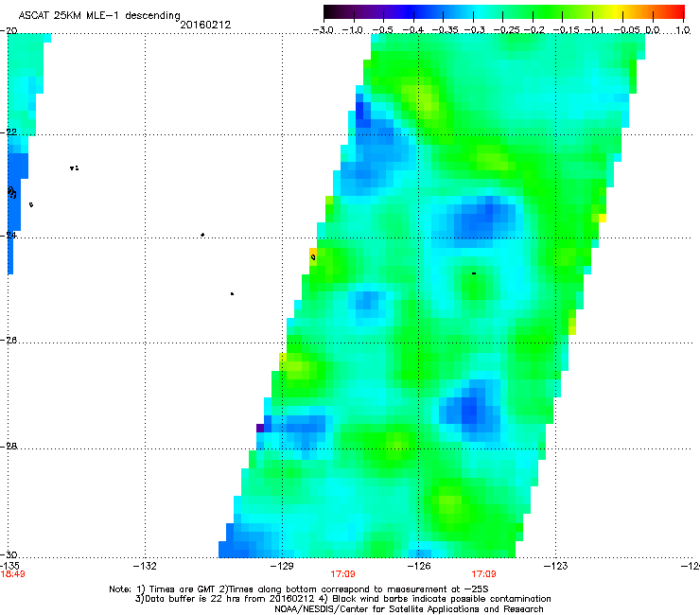
Task: Click the -0.3 color scale label
Action: click(474, 30)
